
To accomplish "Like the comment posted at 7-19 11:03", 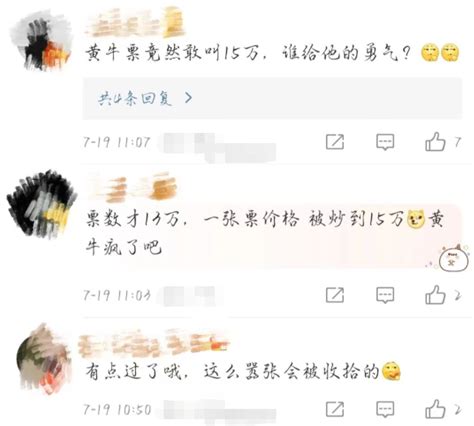I will coord(435,295).
